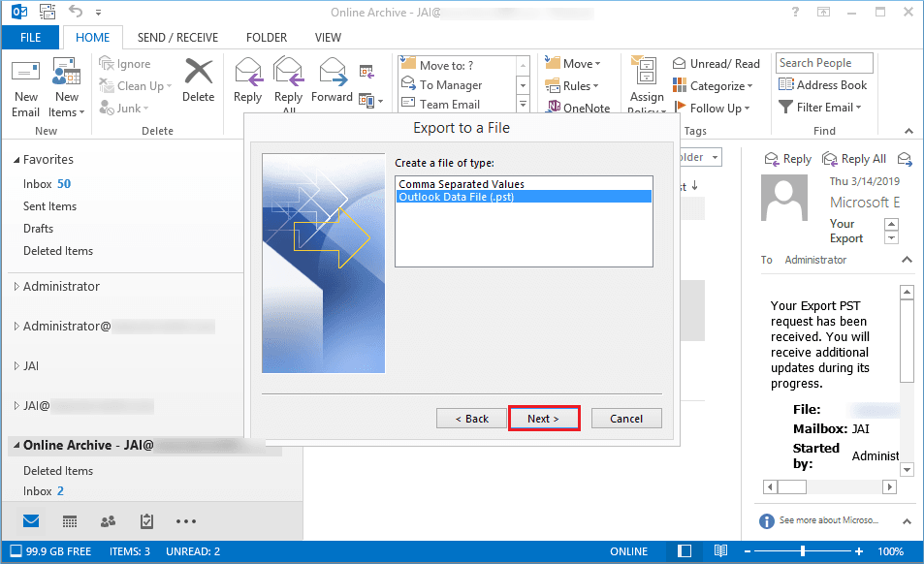The height and width of the screenshot is (564, 924).
Task: Open the Favorites Inbox folder
Action: (x=48, y=184)
